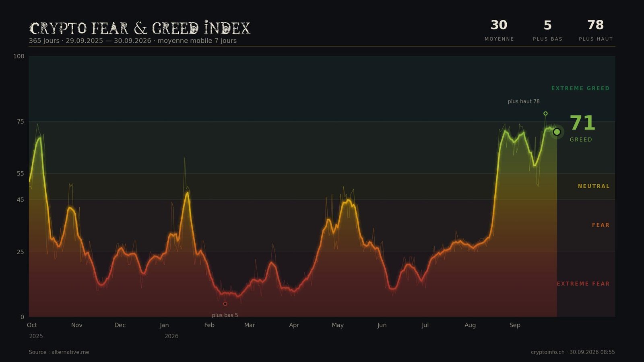The width and height of the screenshot is (644, 362).
Task: Click the 75 tick on the y-axis
Action: click(20, 121)
